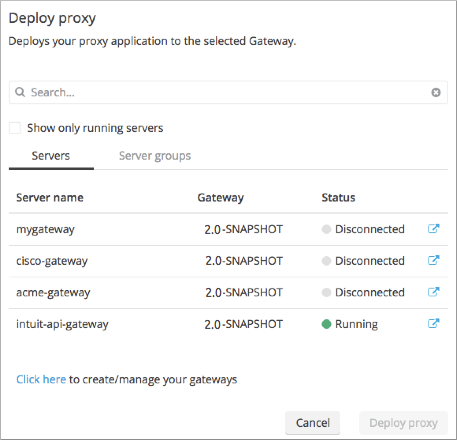Viewport: 457px width, 440px height.
Task: Enable Show only running servers checkbox
Action: 15,128
